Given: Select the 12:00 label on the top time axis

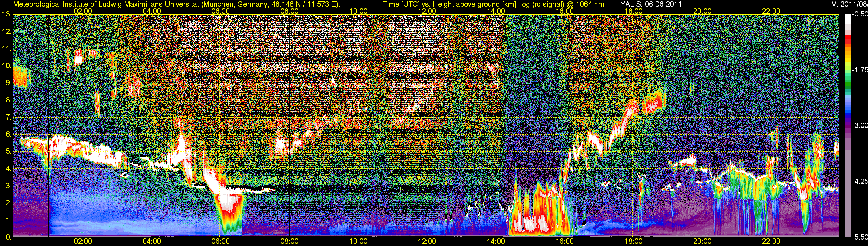Looking at the screenshot, I should [427, 11].
